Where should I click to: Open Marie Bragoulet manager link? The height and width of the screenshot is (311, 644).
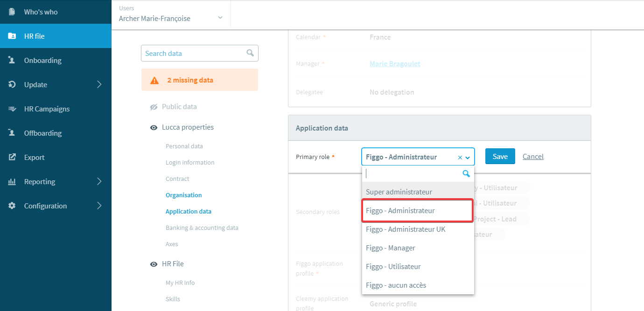tap(395, 63)
